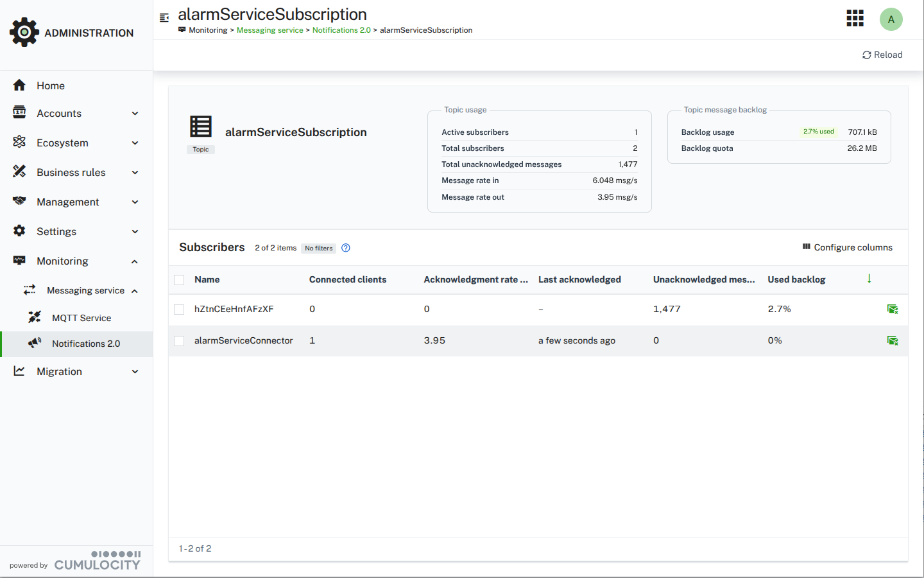Click the Reload button
924x578 pixels.
tap(882, 55)
